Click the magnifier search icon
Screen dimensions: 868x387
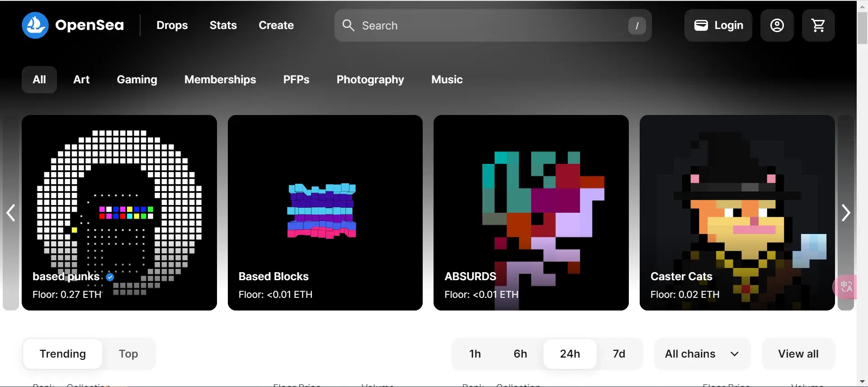[x=348, y=25]
